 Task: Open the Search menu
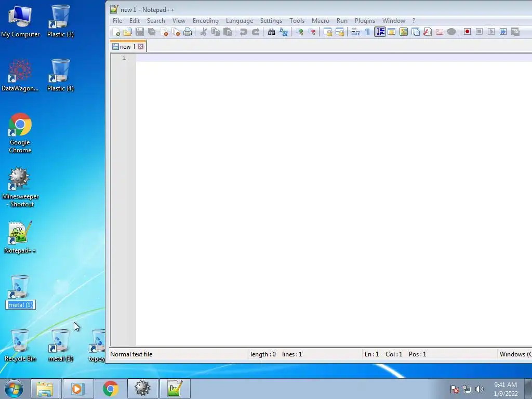click(x=156, y=21)
